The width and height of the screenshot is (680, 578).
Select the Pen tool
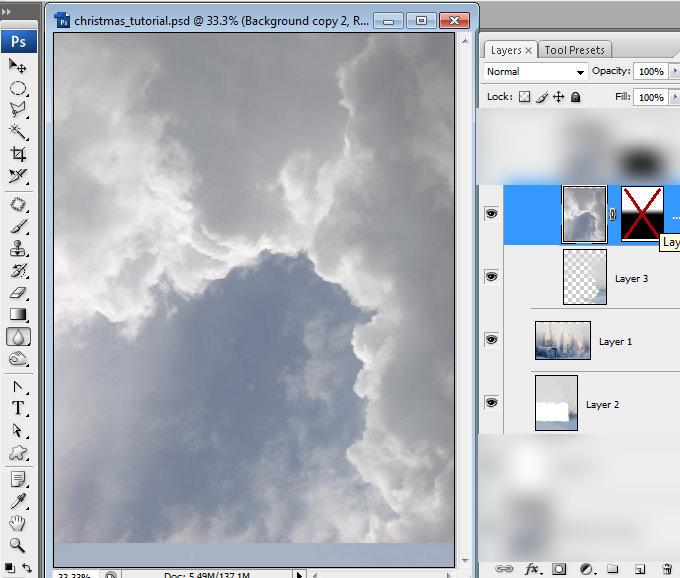18,386
